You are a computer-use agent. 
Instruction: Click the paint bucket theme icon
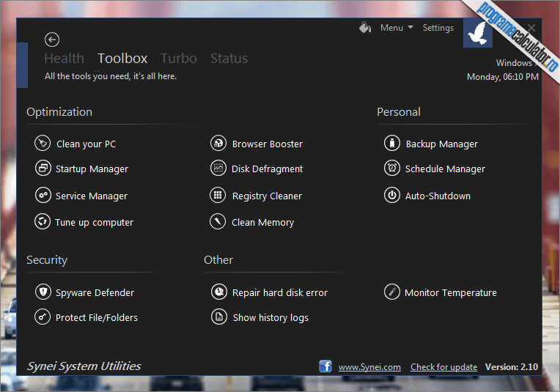(365, 28)
